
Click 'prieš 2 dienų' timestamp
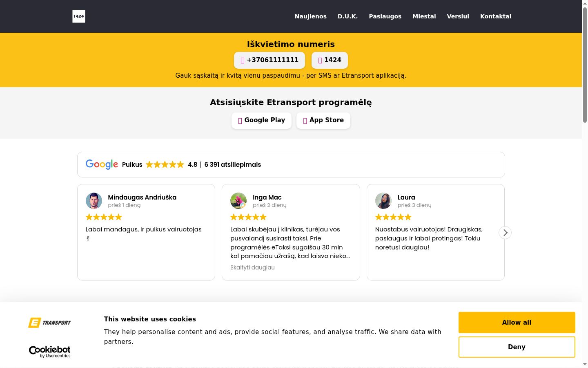pyautogui.click(x=269, y=205)
